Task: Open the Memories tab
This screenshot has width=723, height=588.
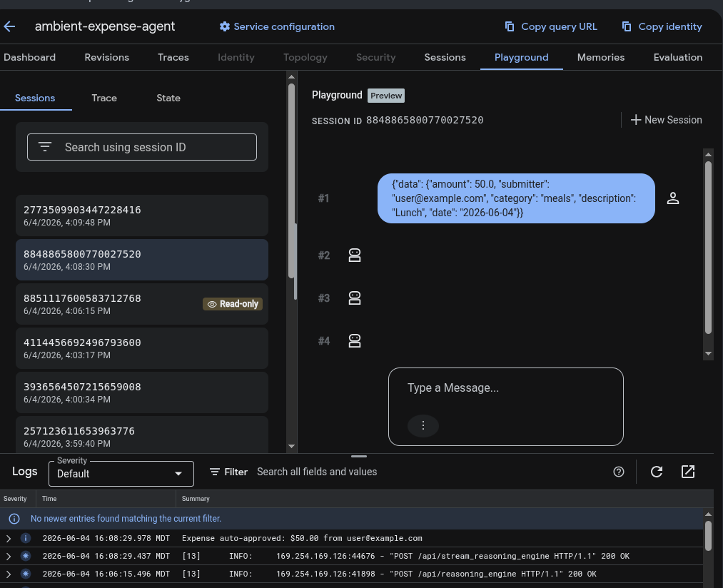Action: click(x=601, y=57)
